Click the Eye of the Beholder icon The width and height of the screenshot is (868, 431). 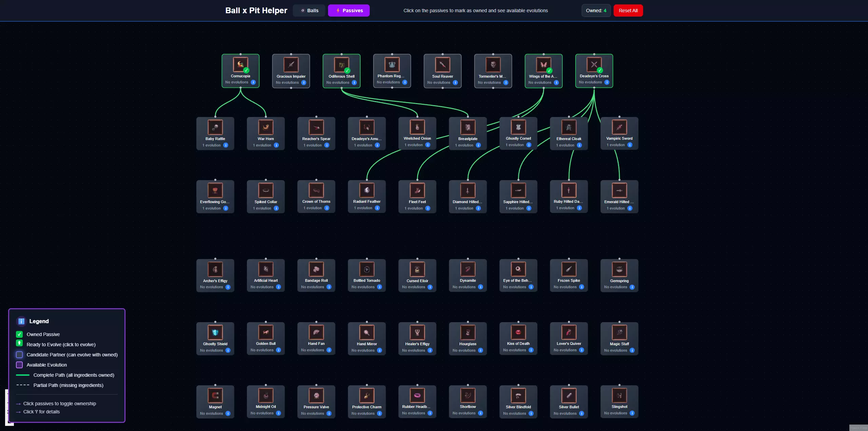(x=518, y=269)
